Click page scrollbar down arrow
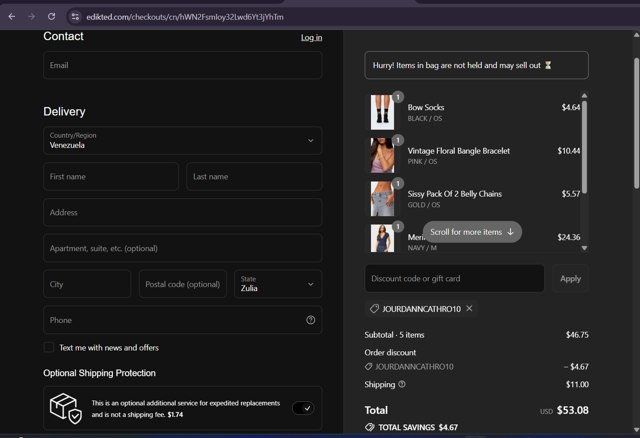This screenshot has height=438, width=640. (x=636, y=430)
